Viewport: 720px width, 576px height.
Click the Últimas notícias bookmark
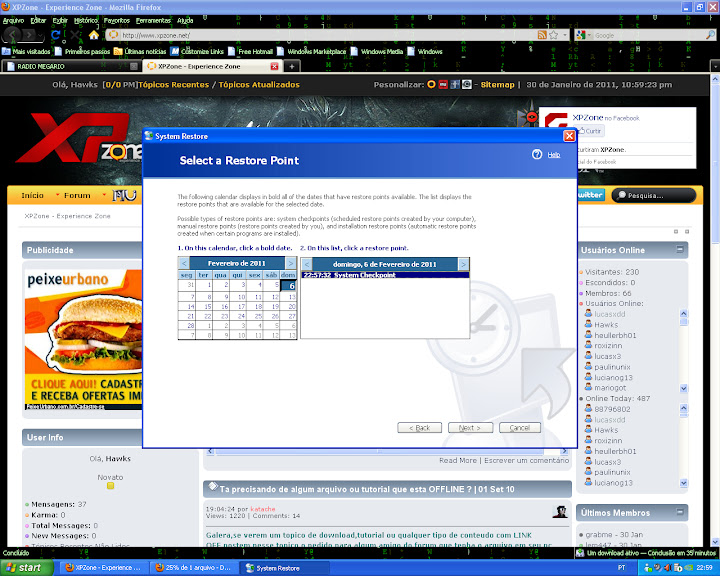(140, 51)
